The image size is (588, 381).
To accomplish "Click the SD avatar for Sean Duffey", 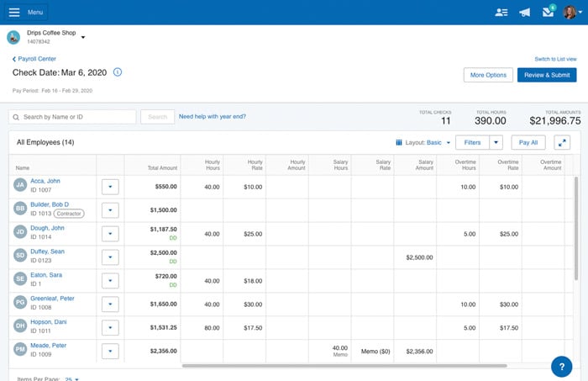I will pos(20,255).
